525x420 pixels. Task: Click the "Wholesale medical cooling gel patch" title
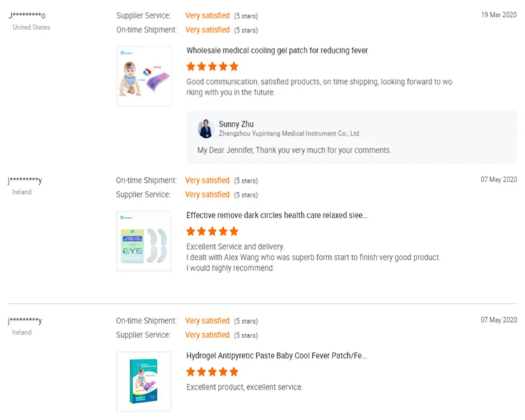click(x=276, y=50)
